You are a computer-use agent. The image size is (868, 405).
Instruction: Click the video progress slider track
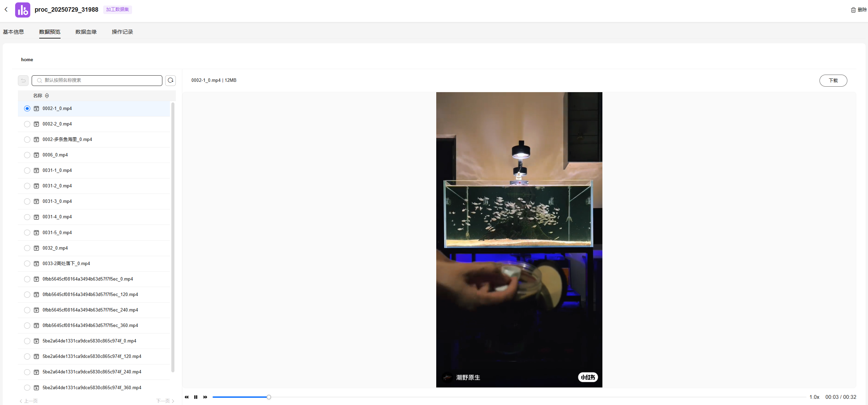509,397
